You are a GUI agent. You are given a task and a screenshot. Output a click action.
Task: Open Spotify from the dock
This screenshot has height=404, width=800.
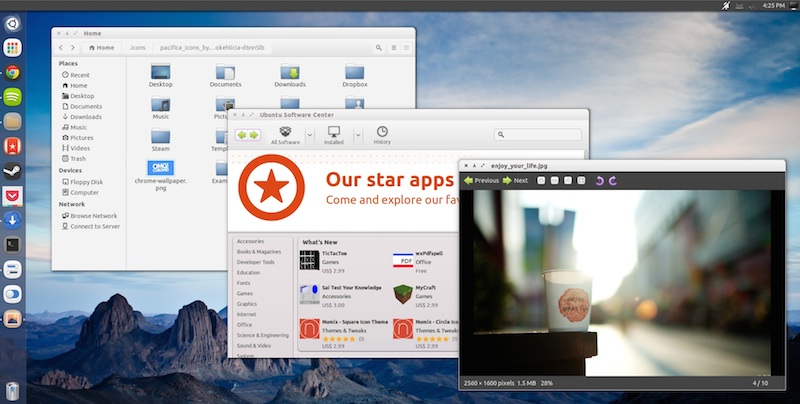tap(12, 97)
